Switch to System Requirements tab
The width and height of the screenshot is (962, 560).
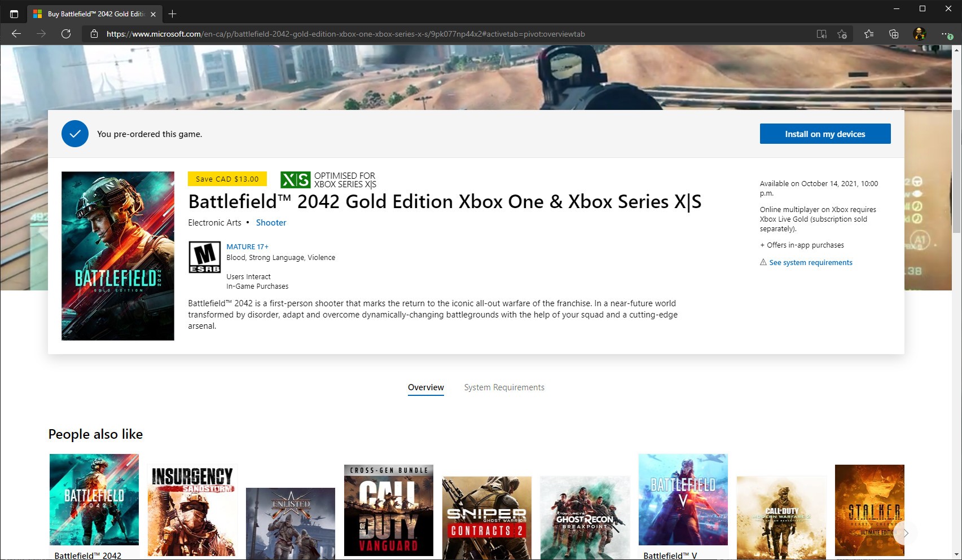tap(504, 387)
